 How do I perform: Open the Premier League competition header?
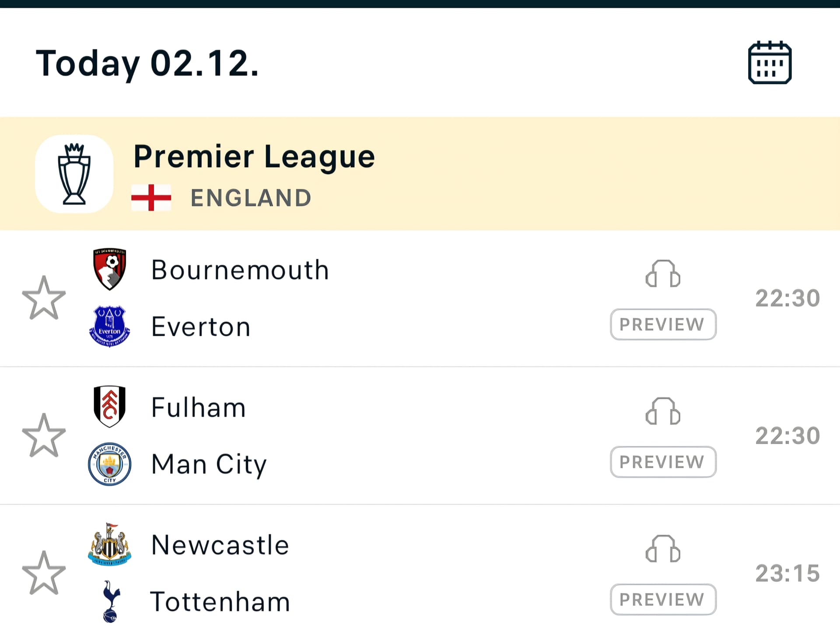click(254, 157)
